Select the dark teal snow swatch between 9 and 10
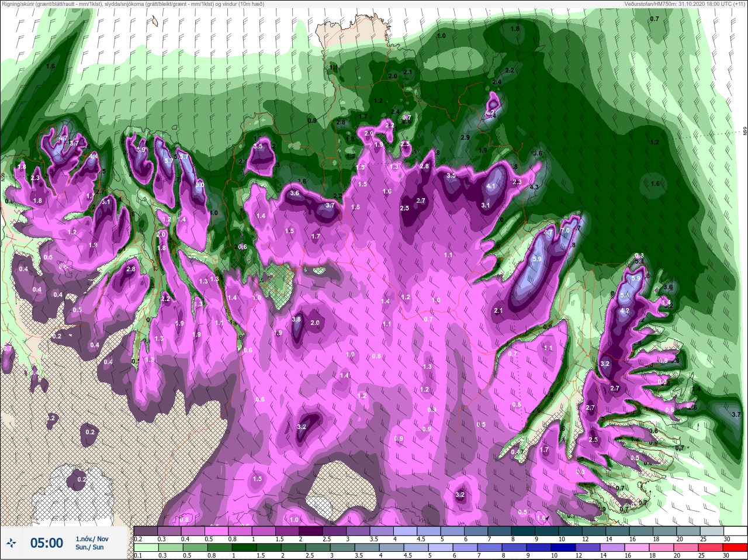 [546, 530]
